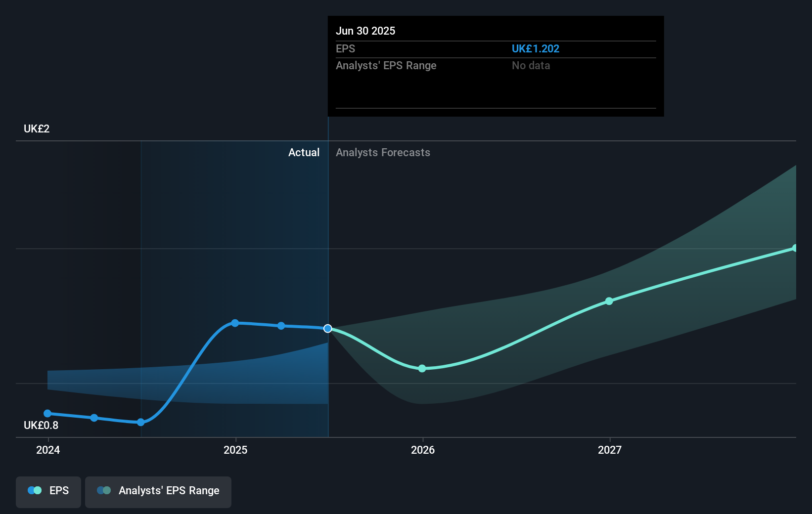This screenshot has height=514, width=812.
Task: Click the Analysts Forecasts section label
Action: point(383,152)
